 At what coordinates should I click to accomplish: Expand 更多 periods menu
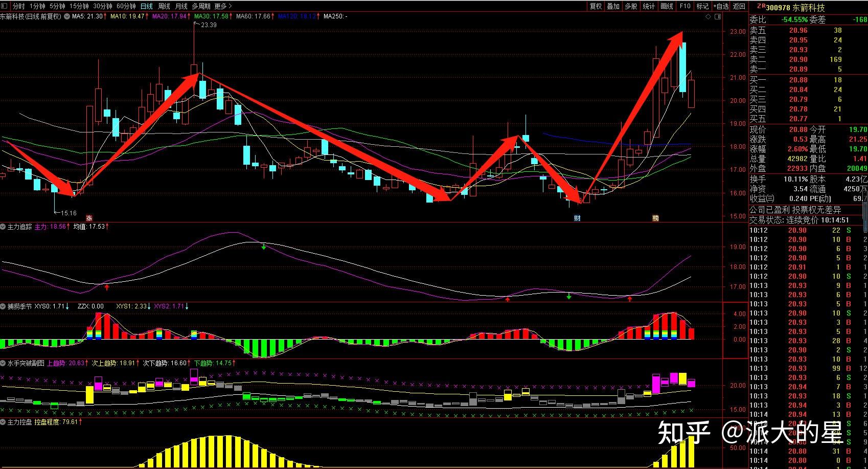coord(222,6)
